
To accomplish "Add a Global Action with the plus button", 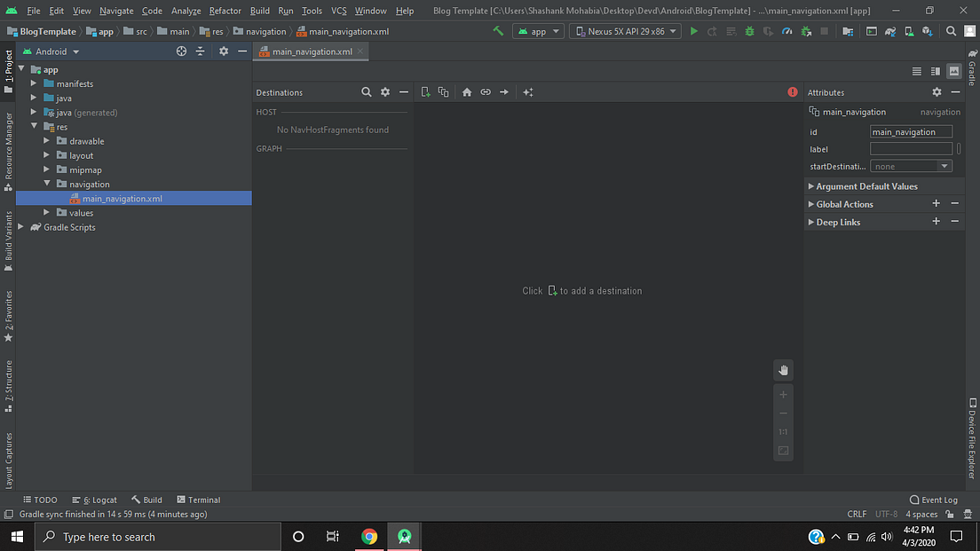I will point(936,203).
